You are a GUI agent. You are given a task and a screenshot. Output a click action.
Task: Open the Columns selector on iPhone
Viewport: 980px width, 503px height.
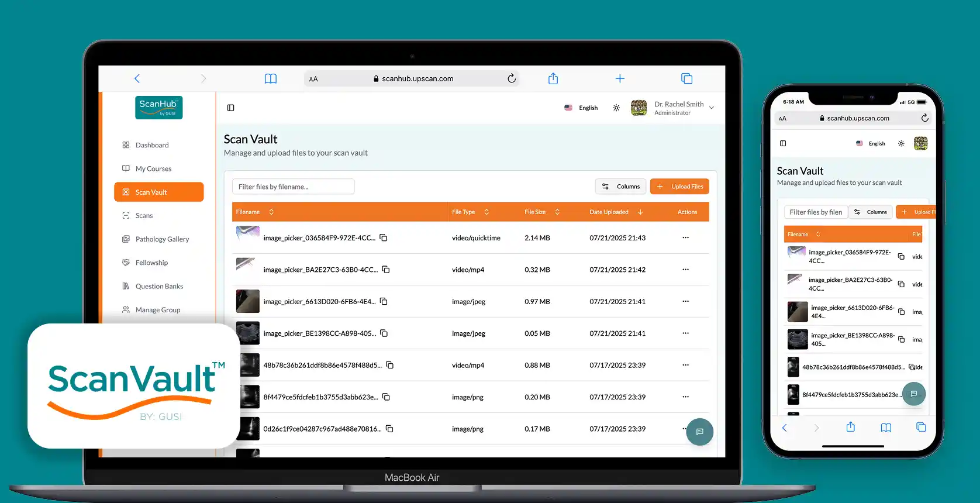[871, 212]
